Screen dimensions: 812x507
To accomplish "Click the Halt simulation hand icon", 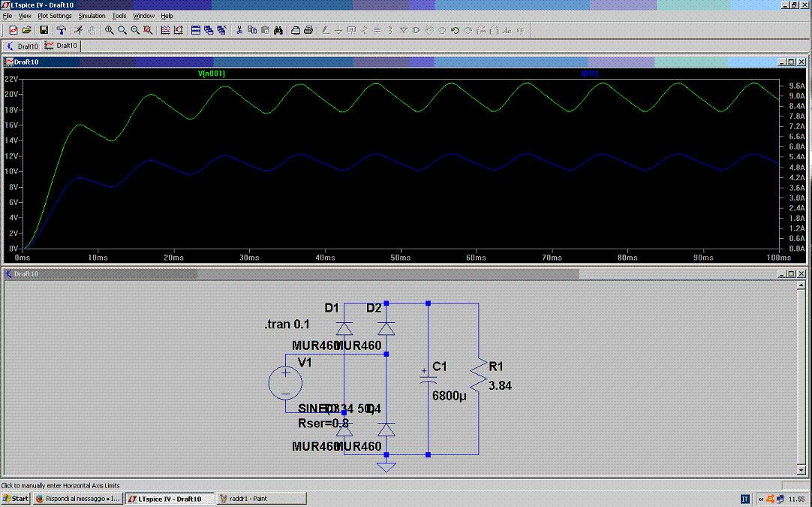I will tap(92, 30).
